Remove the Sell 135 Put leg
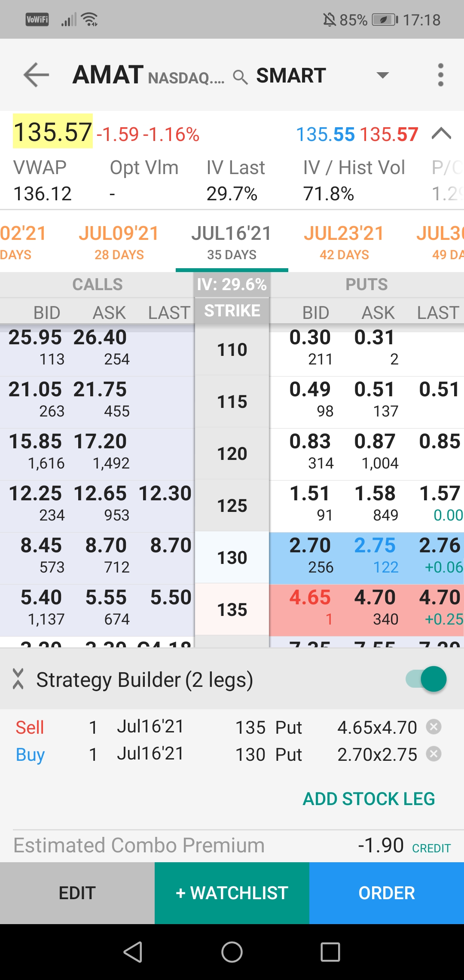464x980 pixels. (x=433, y=727)
